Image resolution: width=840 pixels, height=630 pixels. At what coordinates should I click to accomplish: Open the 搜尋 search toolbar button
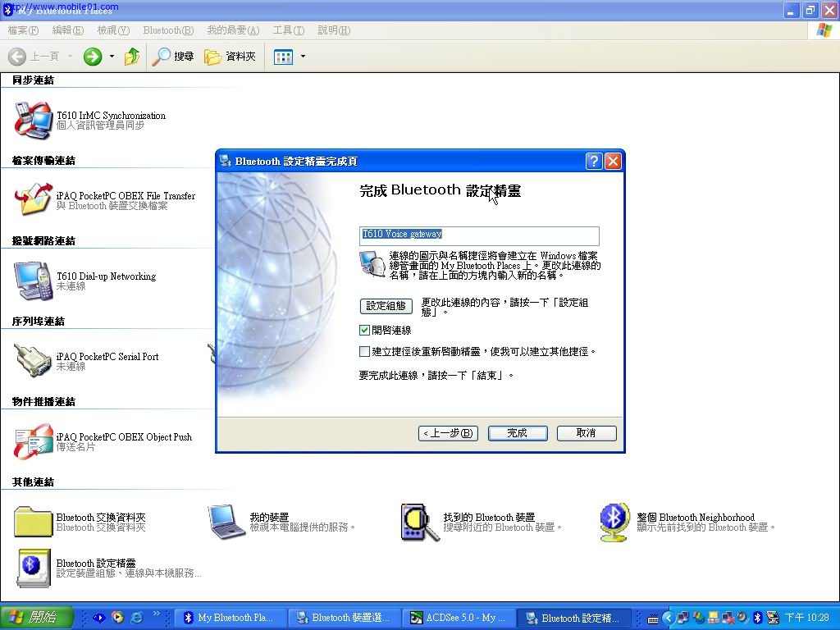pos(172,57)
